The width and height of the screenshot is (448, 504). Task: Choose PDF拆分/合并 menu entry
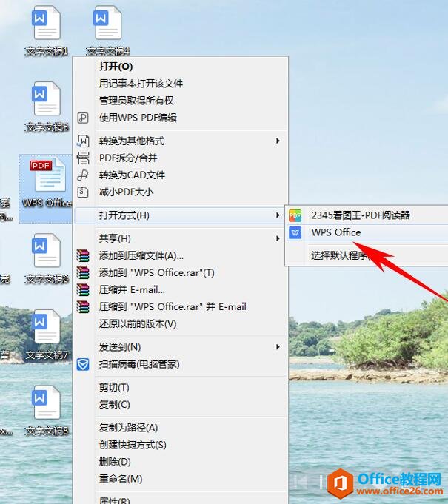coord(181,158)
